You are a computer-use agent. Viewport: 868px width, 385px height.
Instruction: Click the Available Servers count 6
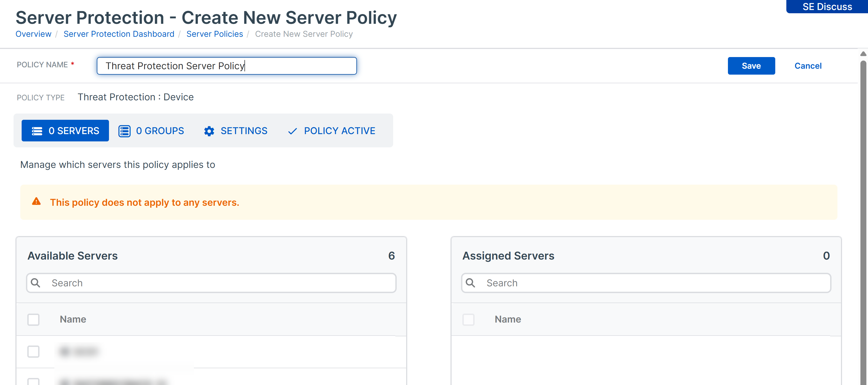click(392, 256)
